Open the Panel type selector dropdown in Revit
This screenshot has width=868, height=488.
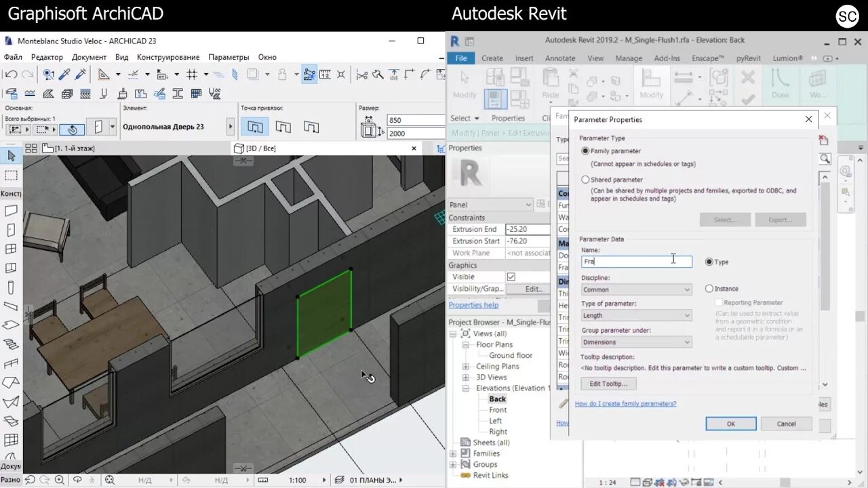click(x=491, y=205)
